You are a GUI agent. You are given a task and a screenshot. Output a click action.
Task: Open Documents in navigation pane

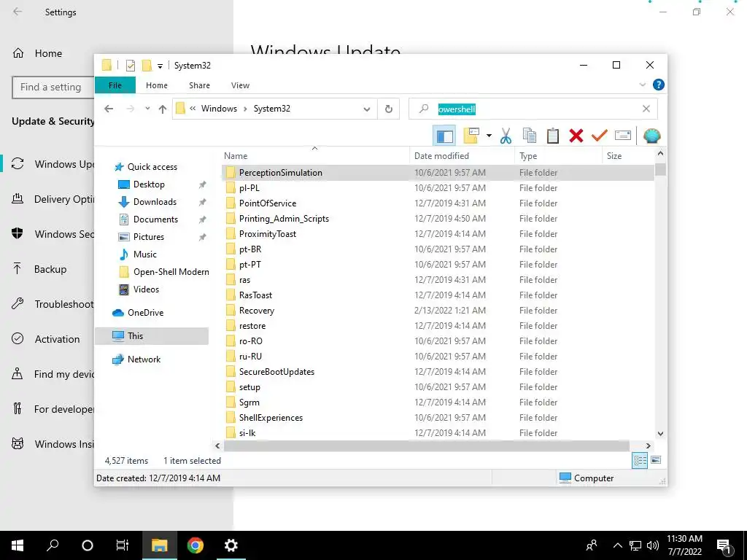click(x=155, y=219)
